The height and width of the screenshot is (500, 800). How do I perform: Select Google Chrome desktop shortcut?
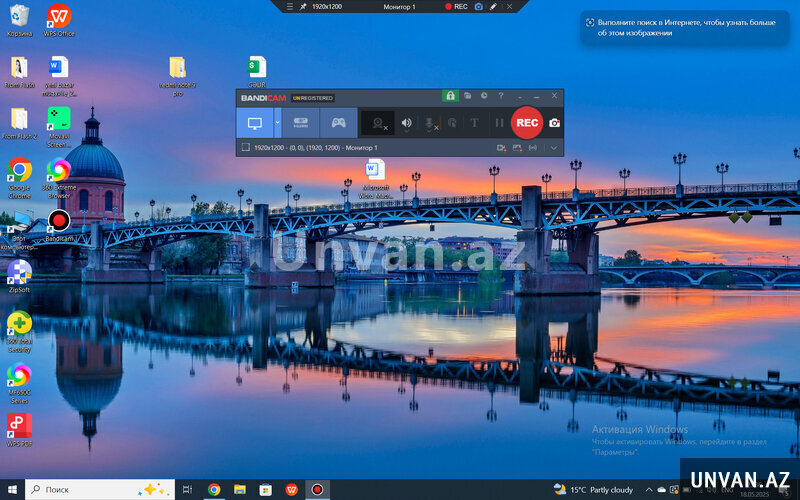click(x=19, y=178)
